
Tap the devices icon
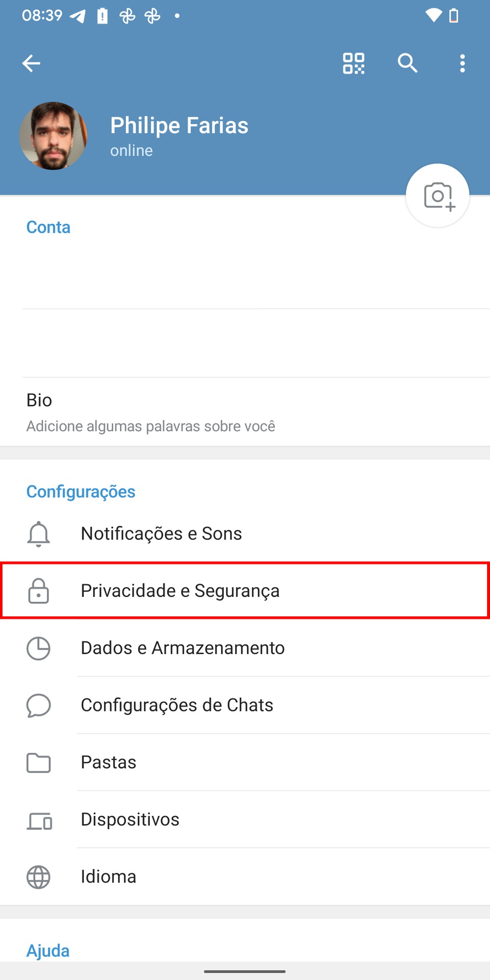pos(39,820)
